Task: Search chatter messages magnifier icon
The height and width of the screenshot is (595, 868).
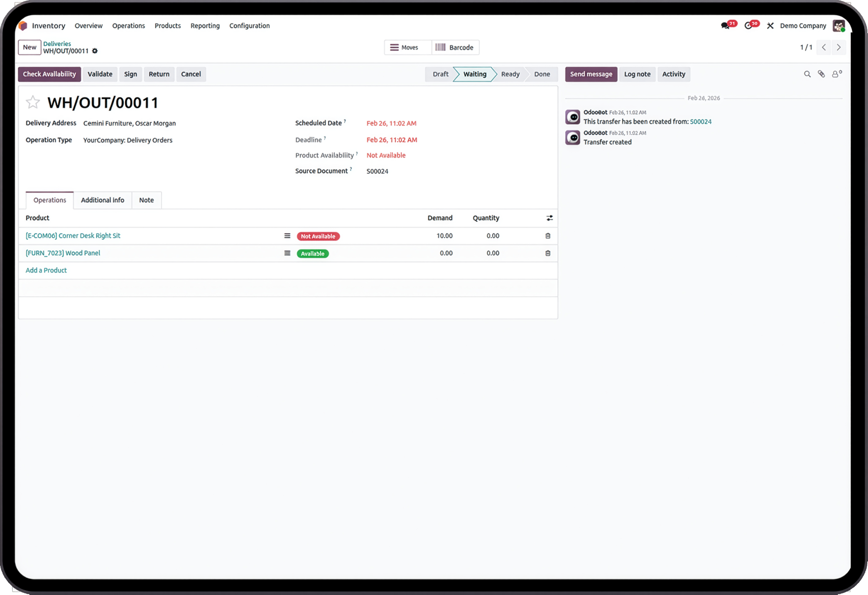Action: 807,74
